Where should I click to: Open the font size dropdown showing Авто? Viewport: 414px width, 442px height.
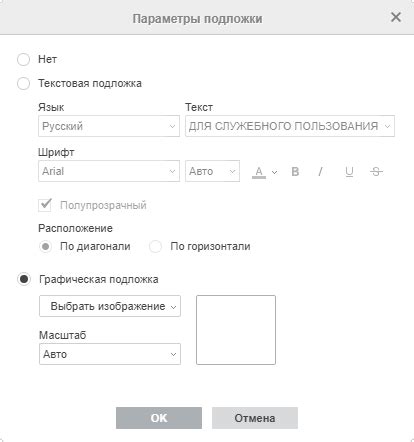pyautogui.click(x=212, y=171)
